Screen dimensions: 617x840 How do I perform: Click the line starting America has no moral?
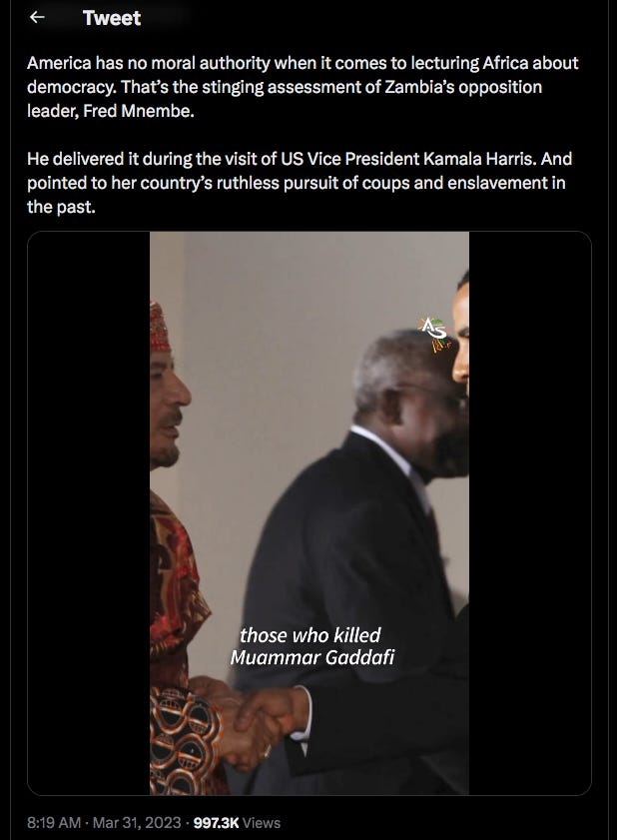(303, 63)
